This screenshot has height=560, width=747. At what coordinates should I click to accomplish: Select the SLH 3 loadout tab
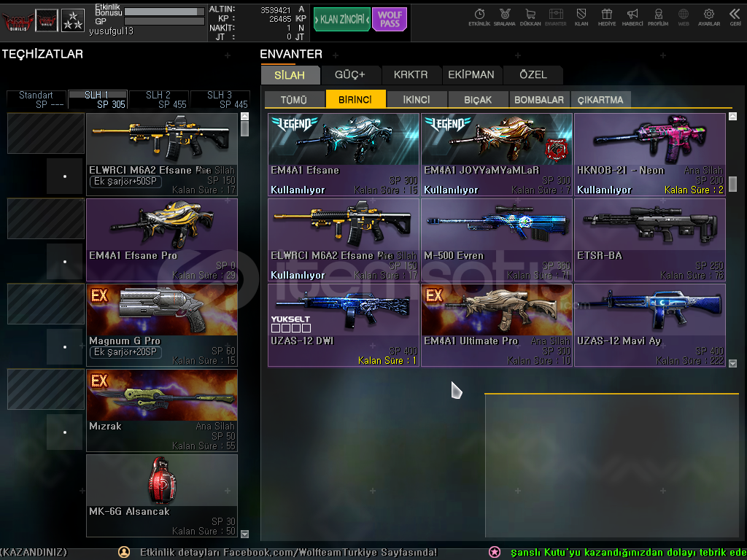click(220, 99)
